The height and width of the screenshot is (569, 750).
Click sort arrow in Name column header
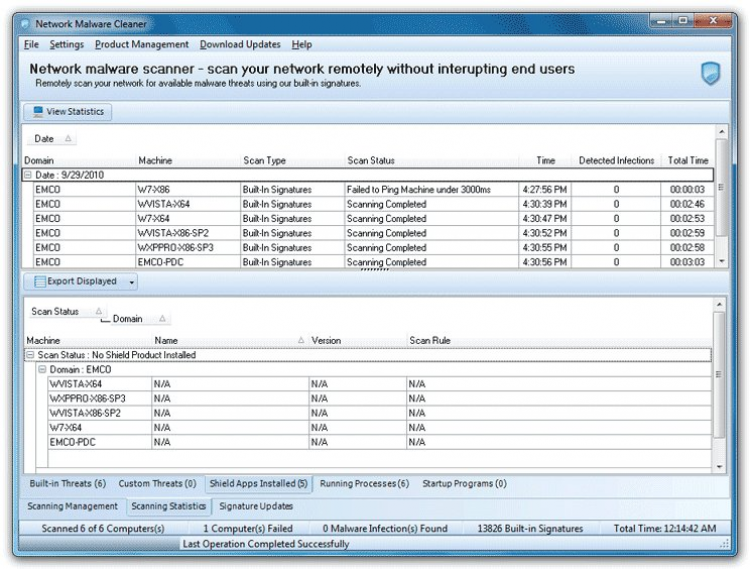(x=302, y=341)
